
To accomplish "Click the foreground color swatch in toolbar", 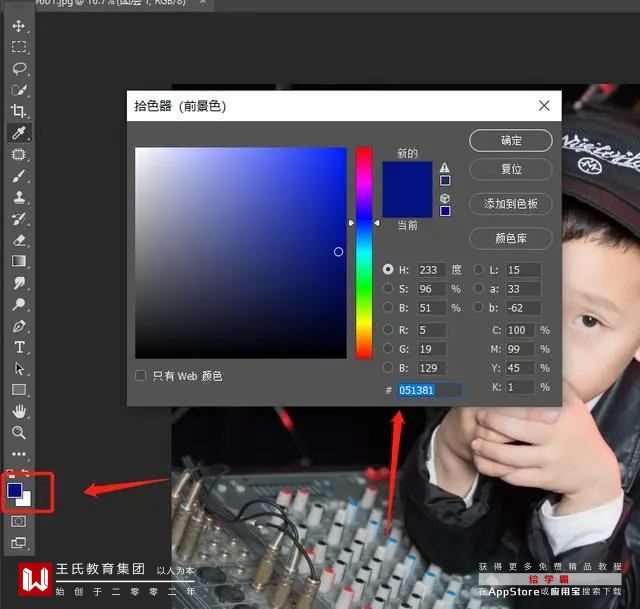I will (15, 490).
